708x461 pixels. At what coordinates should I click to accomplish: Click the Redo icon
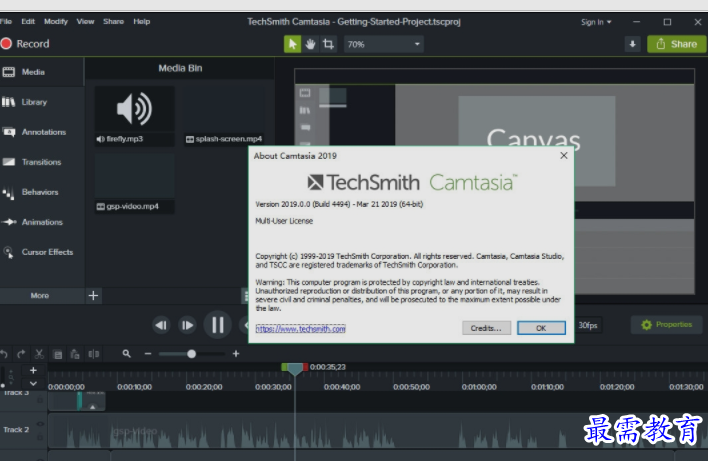(21, 354)
